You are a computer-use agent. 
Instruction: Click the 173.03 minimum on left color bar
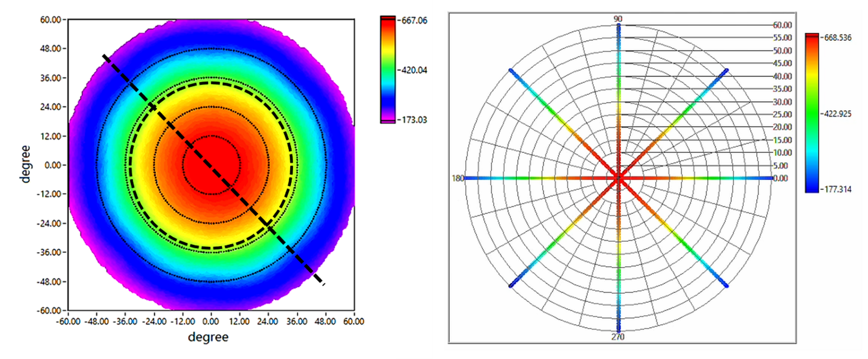pos(414,120)
